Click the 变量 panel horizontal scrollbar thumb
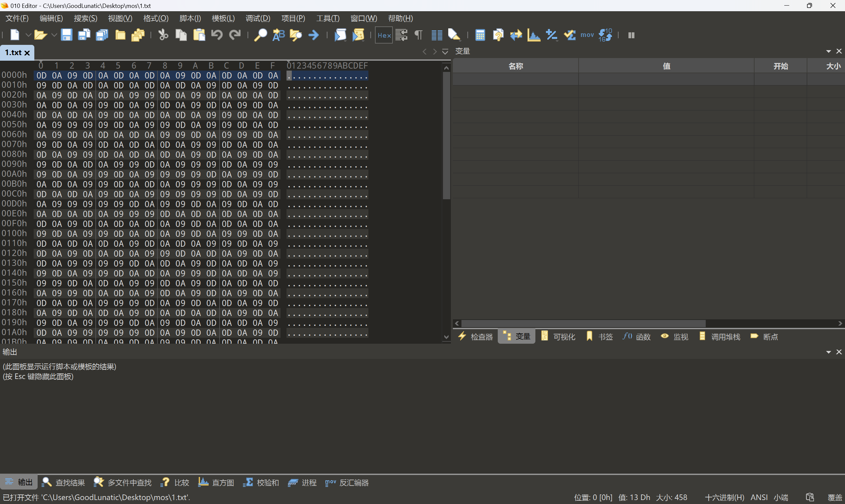This screenshot has height=504, width=845. 583,323
